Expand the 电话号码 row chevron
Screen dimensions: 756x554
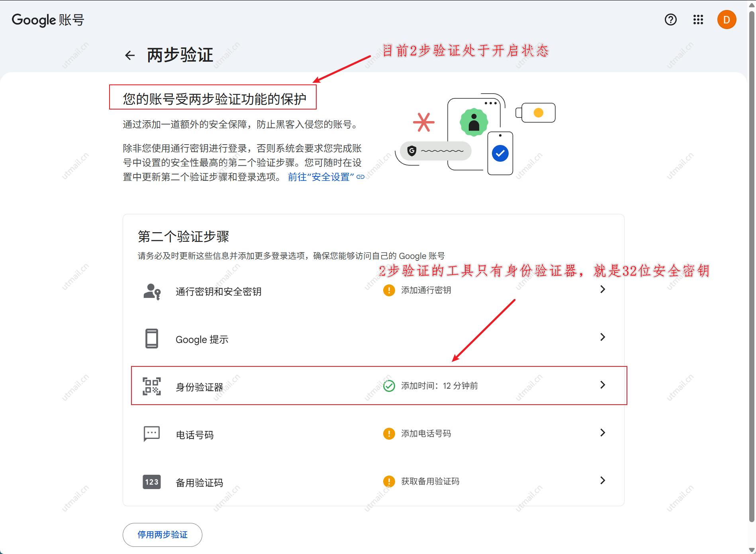(x=603, y=433)
